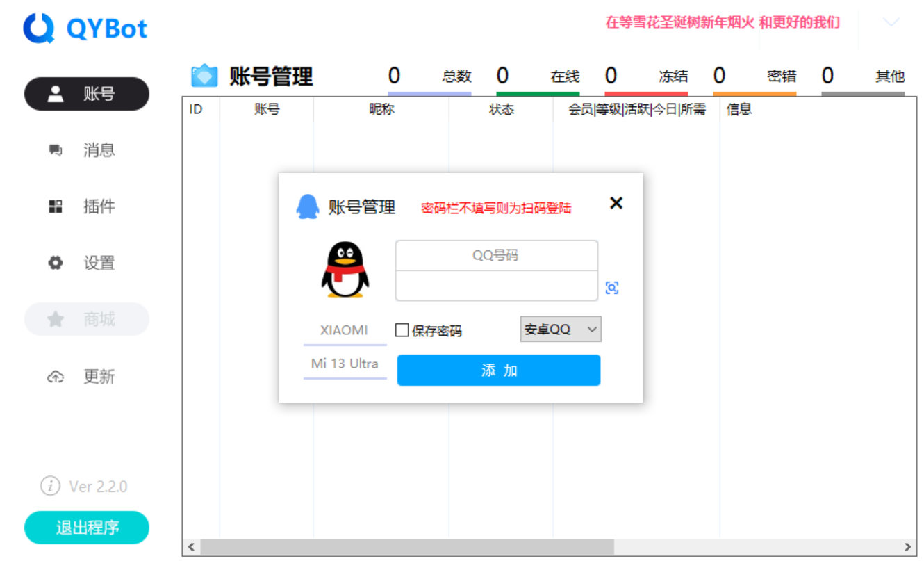Click the QQ penguin mascot in the dialog
Screen dimensions: 924x561
pyautogui.click(x=347, y=269)
